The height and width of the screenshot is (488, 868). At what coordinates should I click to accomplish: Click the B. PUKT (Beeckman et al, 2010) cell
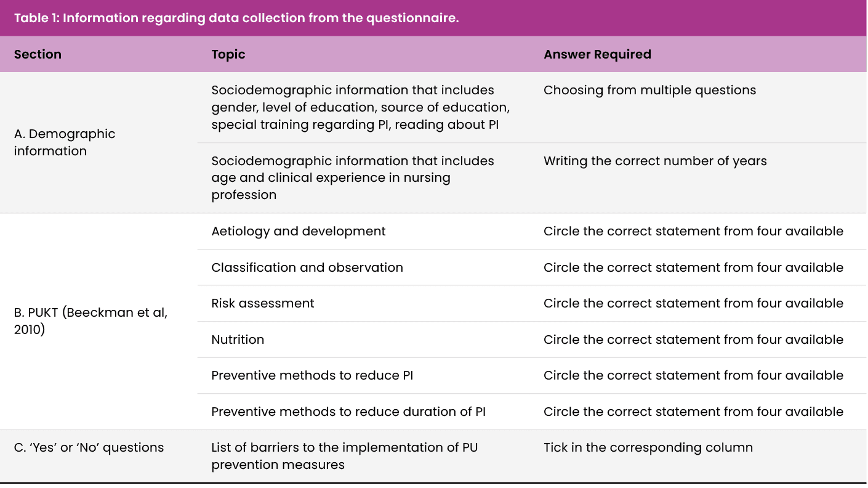tap(90, 321)
